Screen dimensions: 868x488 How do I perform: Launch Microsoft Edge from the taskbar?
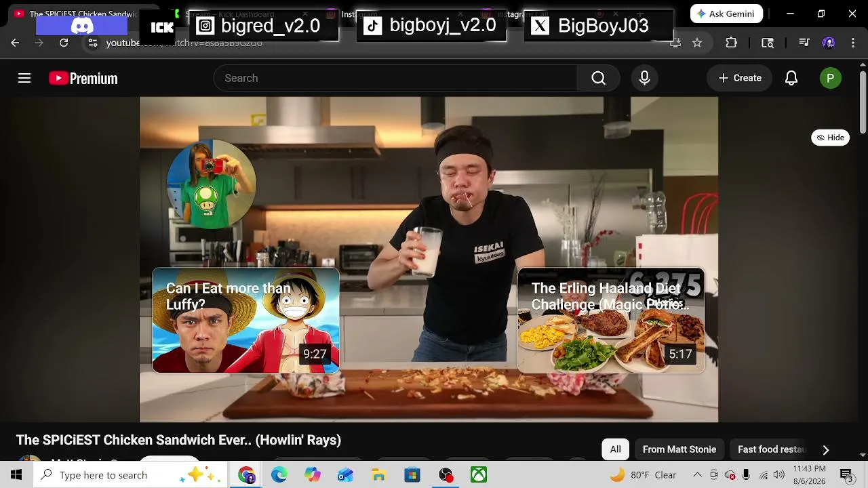[279, 475]
